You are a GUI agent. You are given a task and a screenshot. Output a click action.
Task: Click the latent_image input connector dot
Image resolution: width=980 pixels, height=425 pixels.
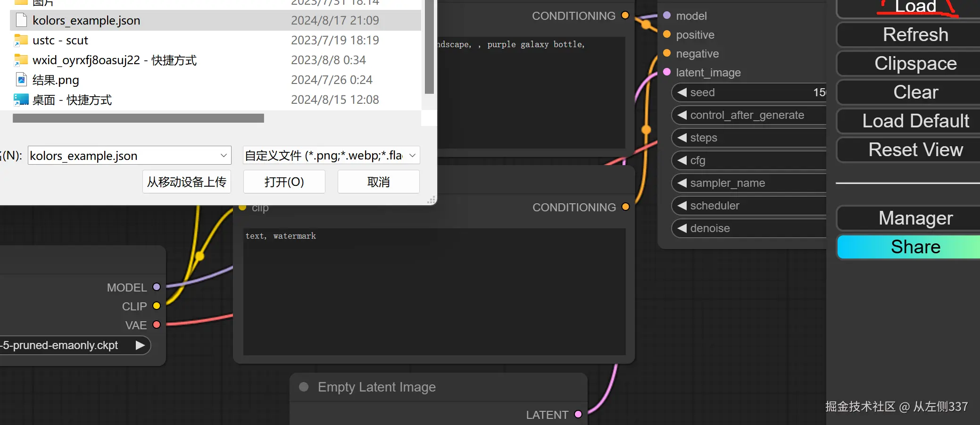pyautogui.click(x=667, y=72)
